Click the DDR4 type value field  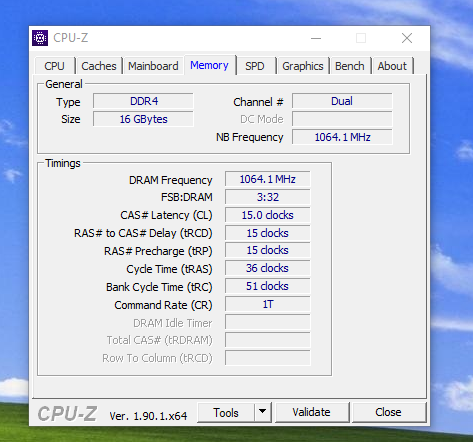tap(143, 101)
